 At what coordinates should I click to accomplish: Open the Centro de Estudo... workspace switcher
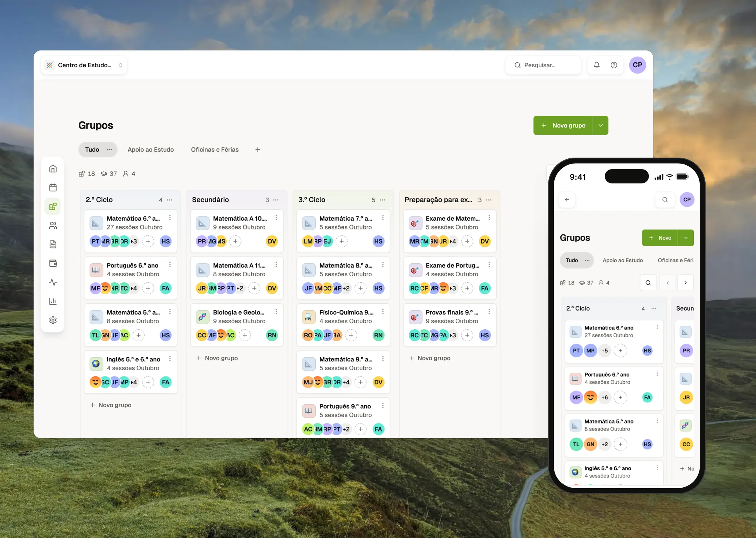84,65
